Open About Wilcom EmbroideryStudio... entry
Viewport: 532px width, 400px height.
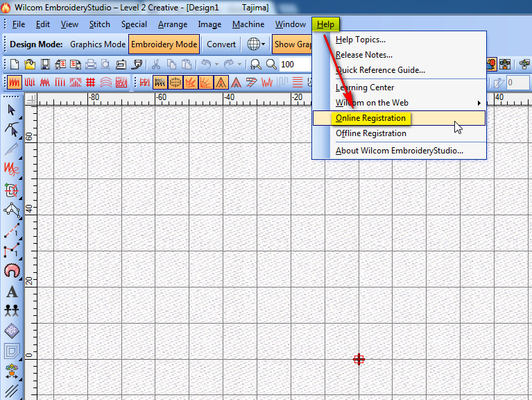tap(399, 151)
